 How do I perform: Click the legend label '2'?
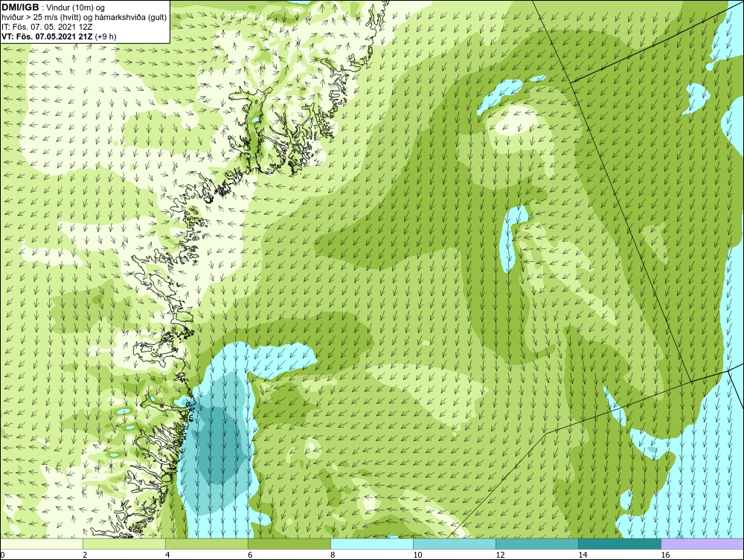tap(85, 555)
